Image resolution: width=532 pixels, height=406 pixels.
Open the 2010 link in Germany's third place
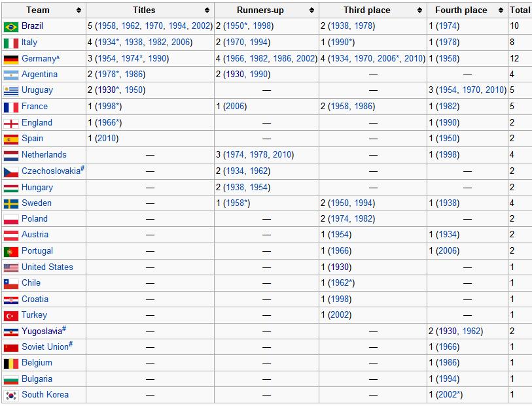[414, 58]
